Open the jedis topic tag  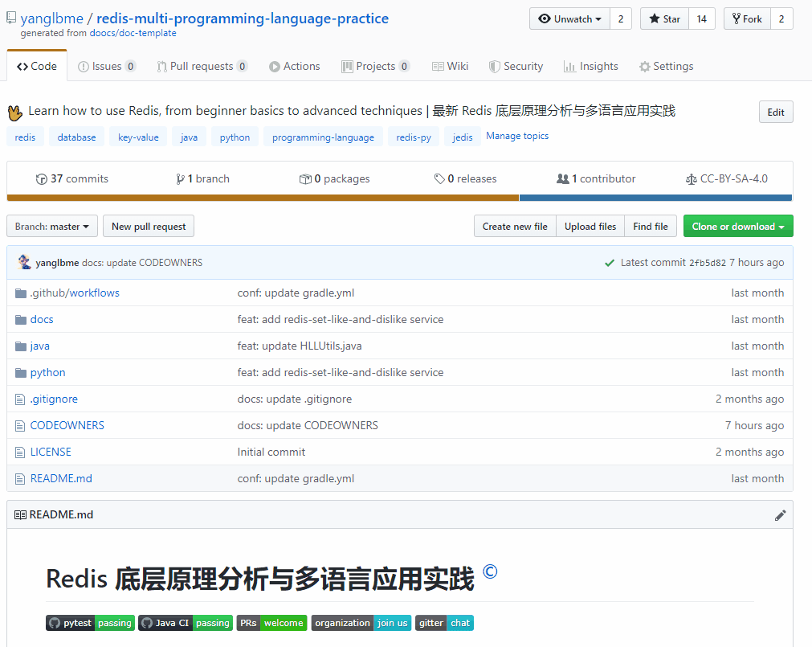click(x=463, y=137)
